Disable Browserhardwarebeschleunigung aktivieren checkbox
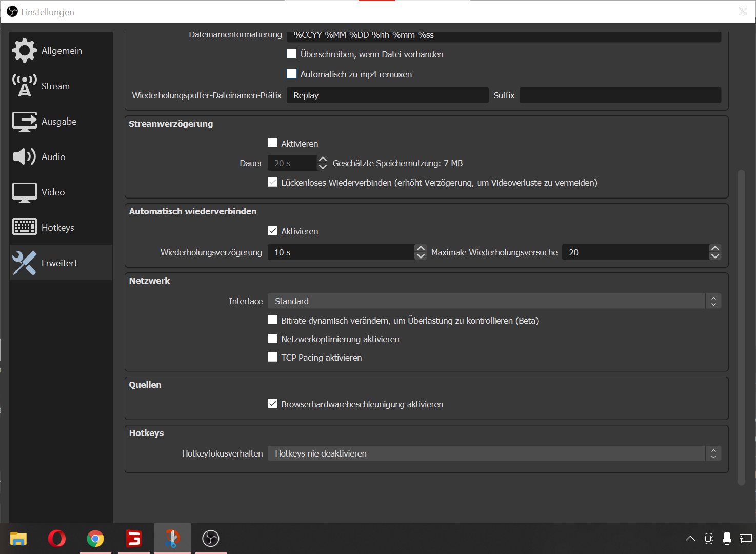This screenshot has height=554, width=756. click(x=273, y=404)
